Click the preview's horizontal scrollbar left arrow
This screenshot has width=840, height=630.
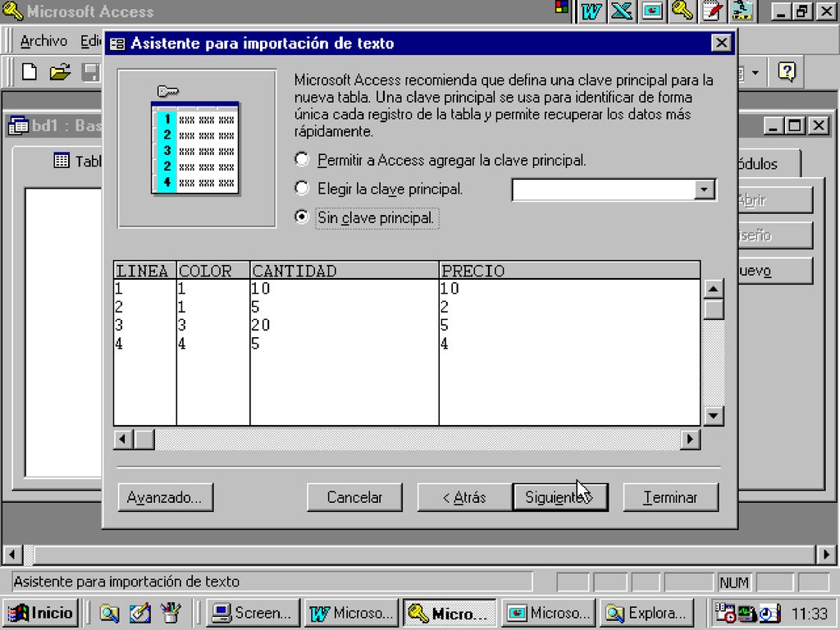coord(123,440)
